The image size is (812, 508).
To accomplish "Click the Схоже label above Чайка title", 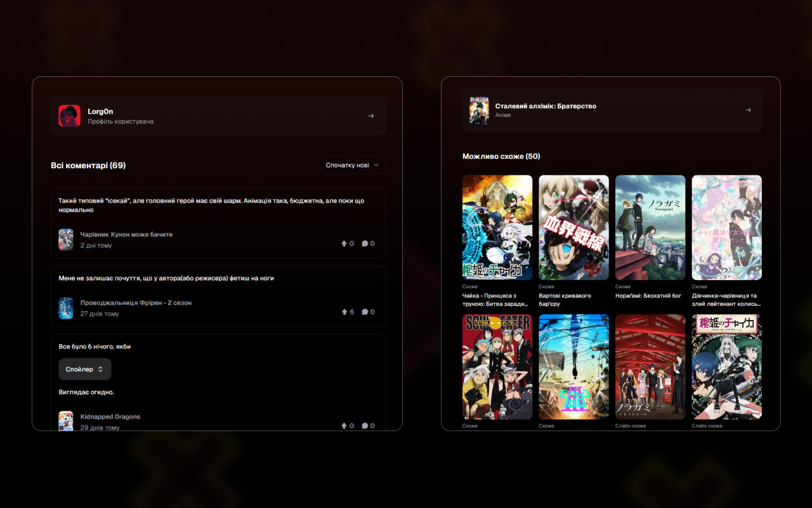I will [x=470, y=286].
